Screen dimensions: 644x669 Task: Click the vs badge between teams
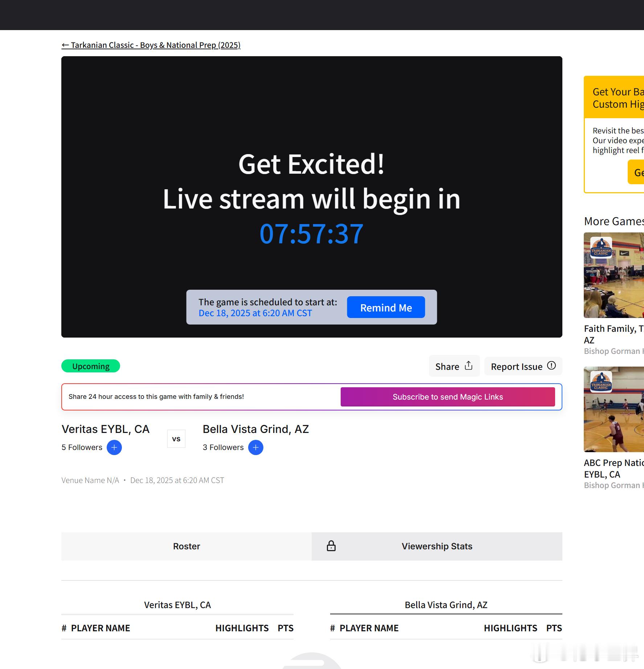point(176,439)
